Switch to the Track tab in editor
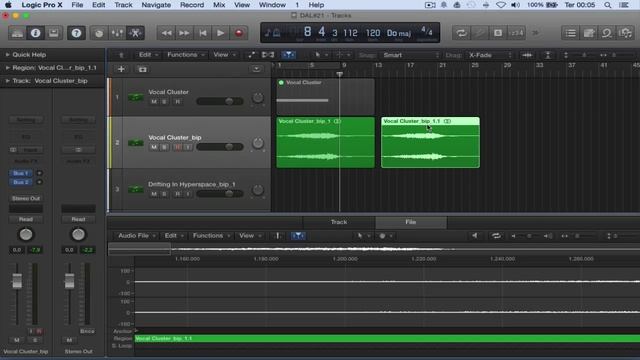The width and height of the screenshot is (640, 360). pyautogui.click(x=339, y=222)
